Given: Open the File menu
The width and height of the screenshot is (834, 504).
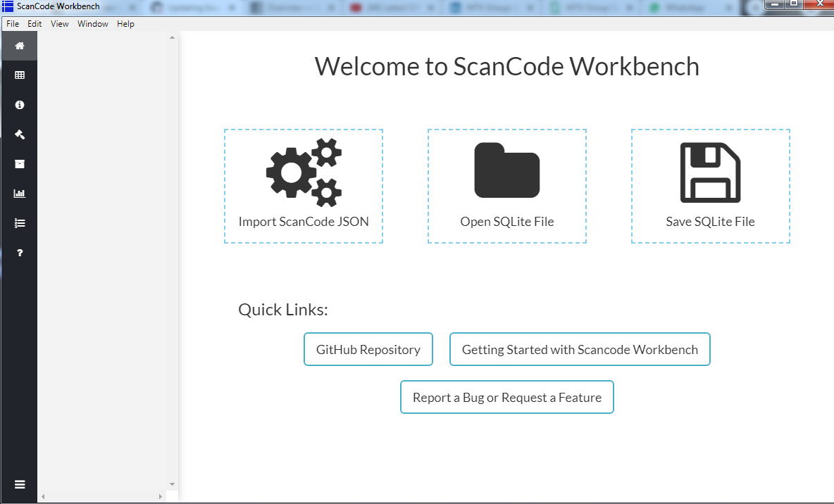Looking at the screenshot, I should tap(13, 24).
